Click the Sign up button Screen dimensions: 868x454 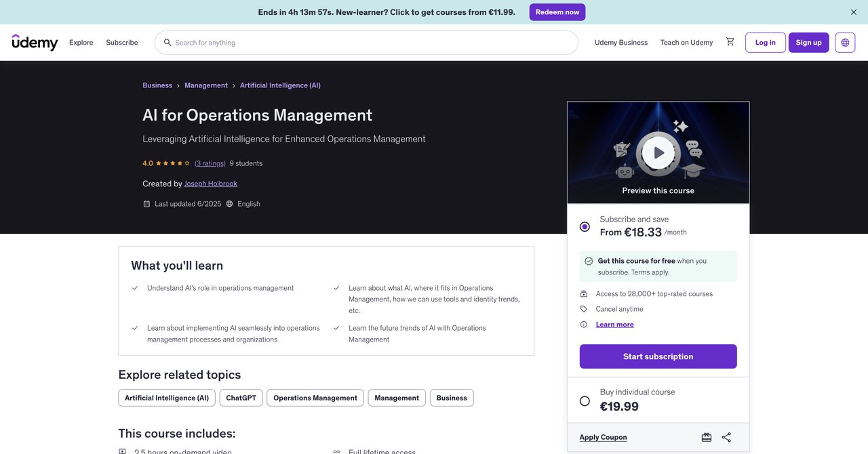click(x=809, y=43)
